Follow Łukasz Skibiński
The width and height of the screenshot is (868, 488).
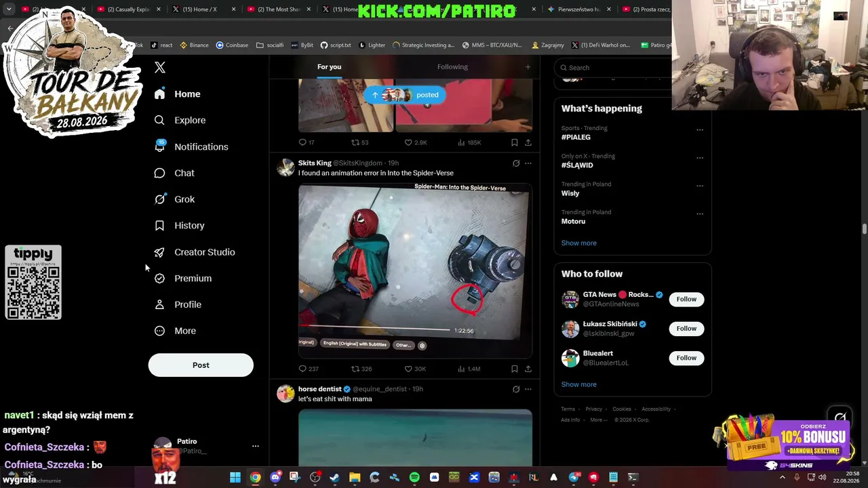(686, 329)
